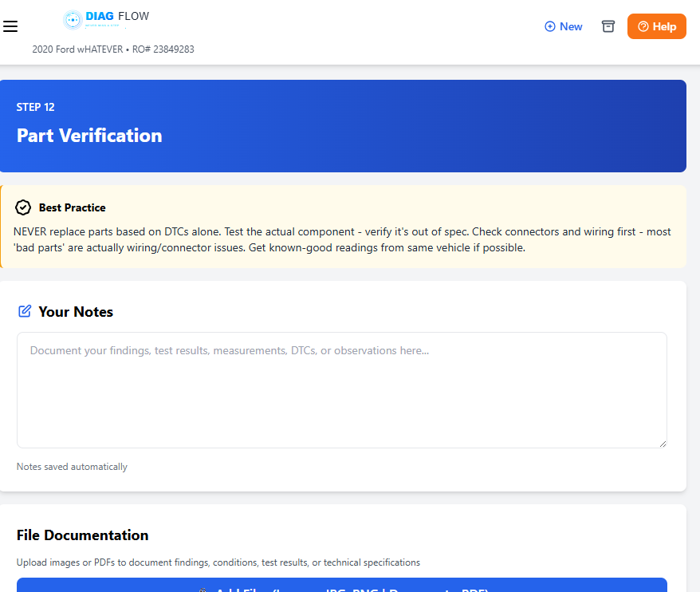Screen dimensions: 700x592
Task: Click the Step 12 label in the banner
Action: tap(36, 107)
